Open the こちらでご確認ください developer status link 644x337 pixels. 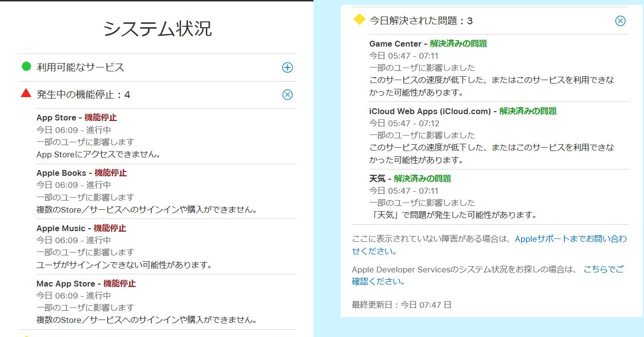coord(603,269)
